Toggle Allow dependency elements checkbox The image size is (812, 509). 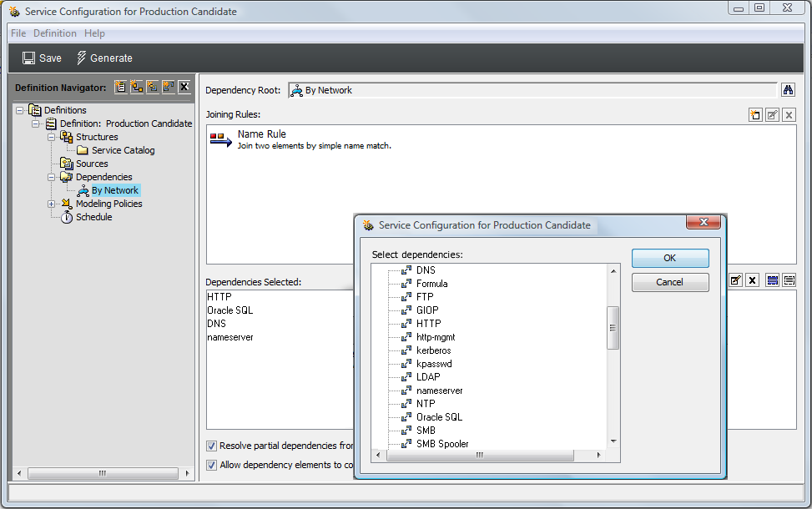tap(211, 465)
